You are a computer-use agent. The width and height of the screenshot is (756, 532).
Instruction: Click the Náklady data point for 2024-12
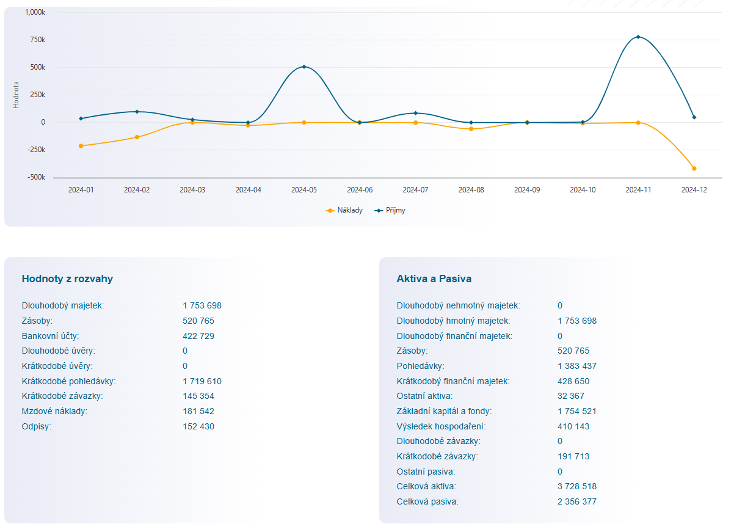(x=694, y=169)
